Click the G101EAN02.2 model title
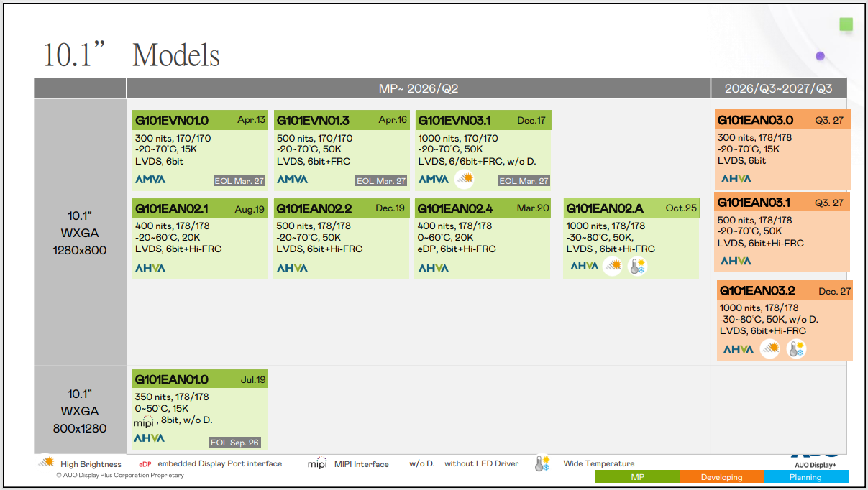868x490 pixels. click(314, 208)
